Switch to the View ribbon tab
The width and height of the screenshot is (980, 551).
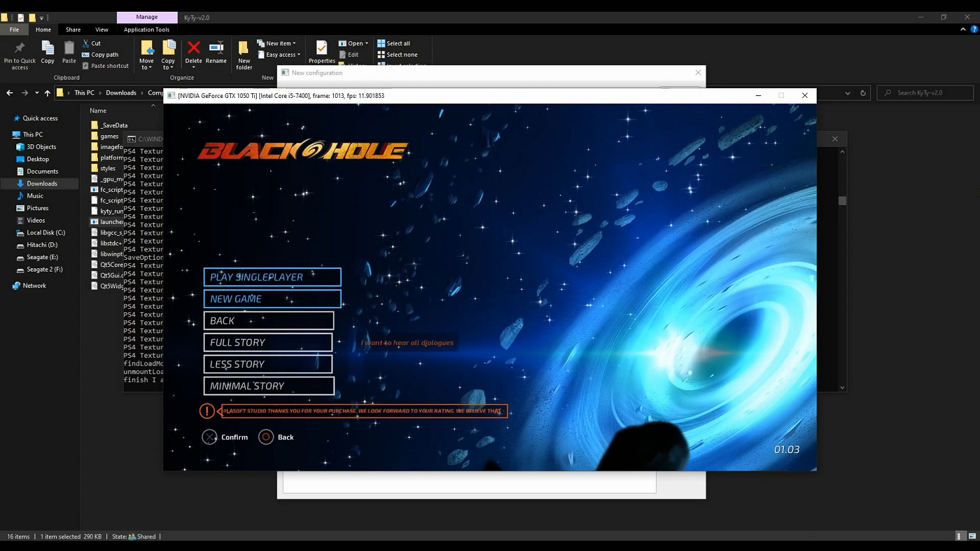(101, 29)
